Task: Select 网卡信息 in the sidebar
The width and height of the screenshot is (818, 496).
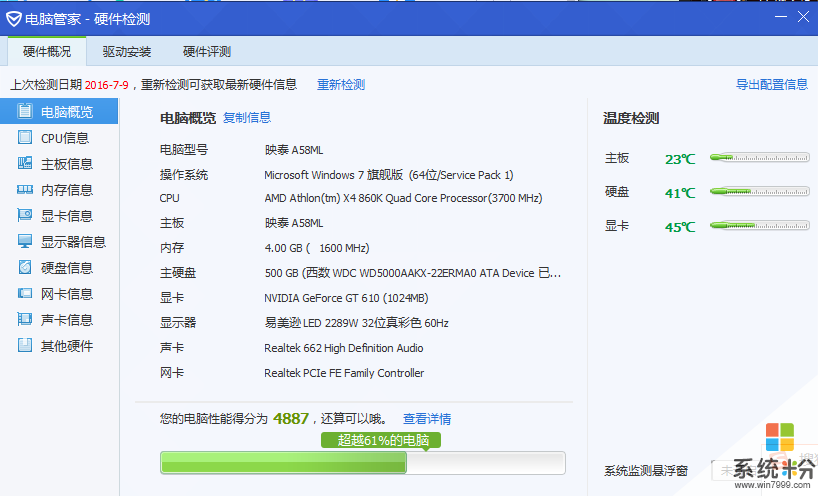Action: pos(59,294)
